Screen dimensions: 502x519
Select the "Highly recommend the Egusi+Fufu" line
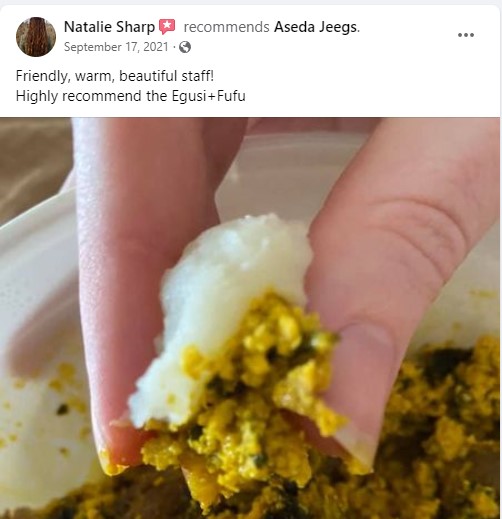point(131,96)
